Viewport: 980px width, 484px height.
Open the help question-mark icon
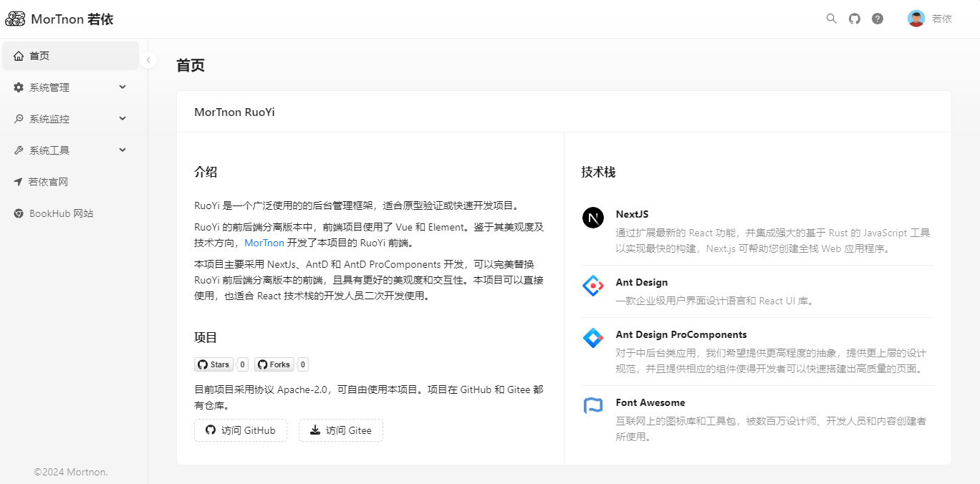[x=878, y=19]
